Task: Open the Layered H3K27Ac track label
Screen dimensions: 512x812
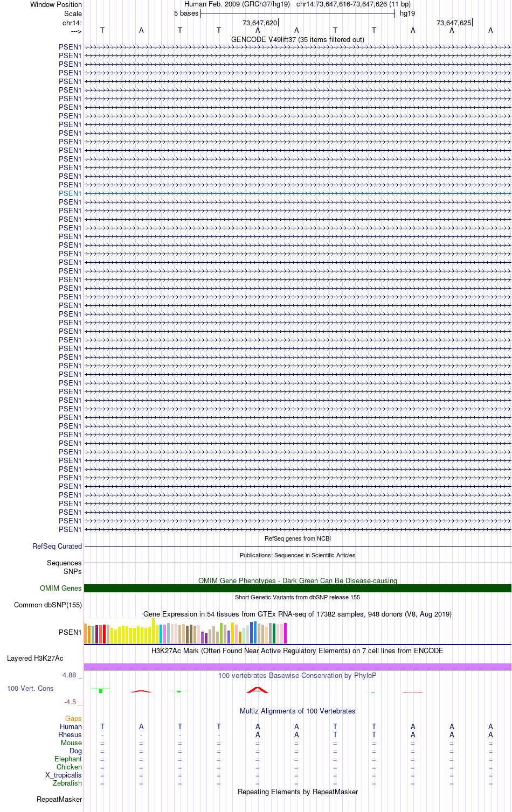Action: point(35,658)
